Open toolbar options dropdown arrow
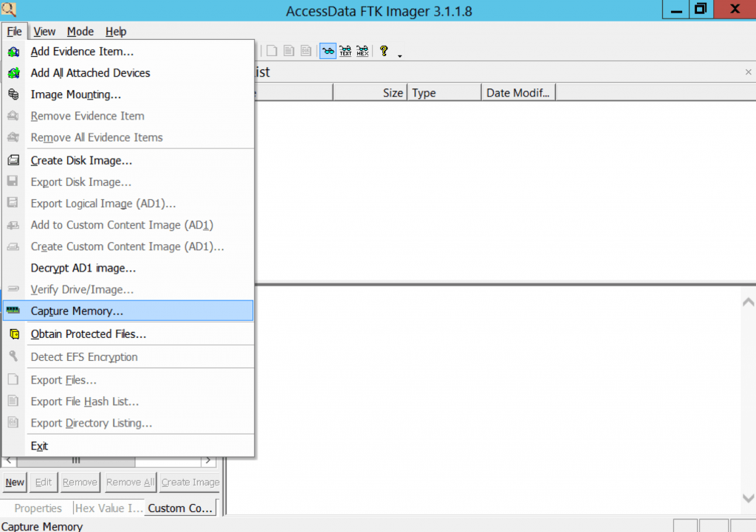 (x=399, y=56)
